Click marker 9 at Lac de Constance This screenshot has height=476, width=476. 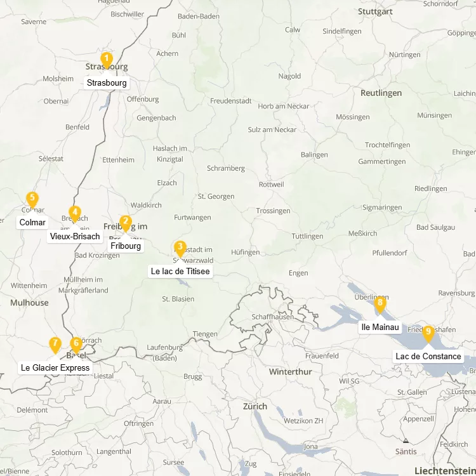(x=428, y=334)
